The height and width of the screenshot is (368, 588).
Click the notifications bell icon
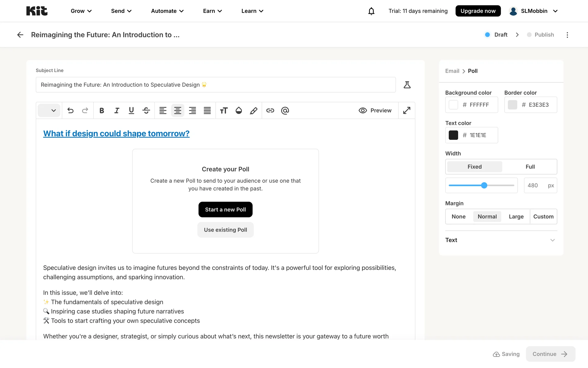[x=371, y=11]
